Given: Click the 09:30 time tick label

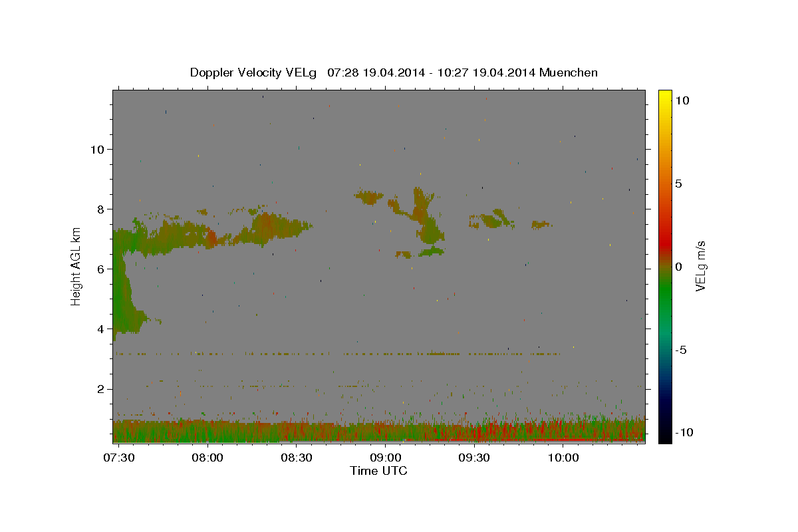Looking at the screenshot, I should 475,458.
